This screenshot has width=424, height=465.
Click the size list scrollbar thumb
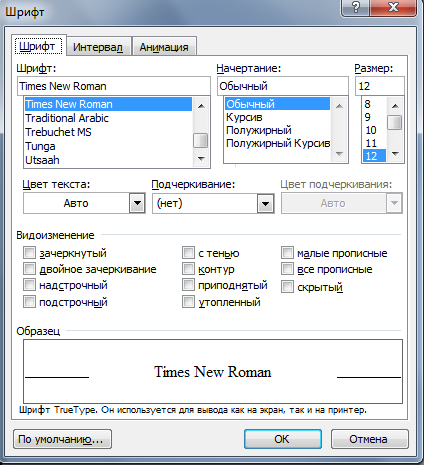(x=395, y=122)
